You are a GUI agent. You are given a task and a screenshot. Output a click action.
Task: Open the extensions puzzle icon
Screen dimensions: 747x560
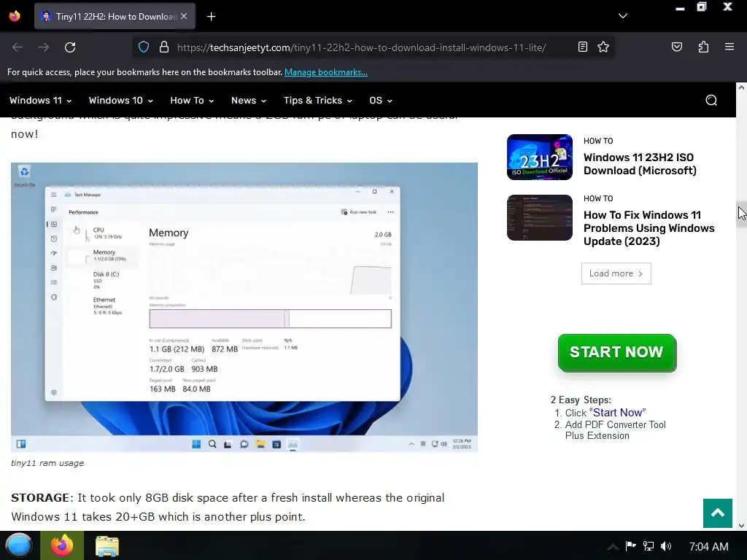703,47
